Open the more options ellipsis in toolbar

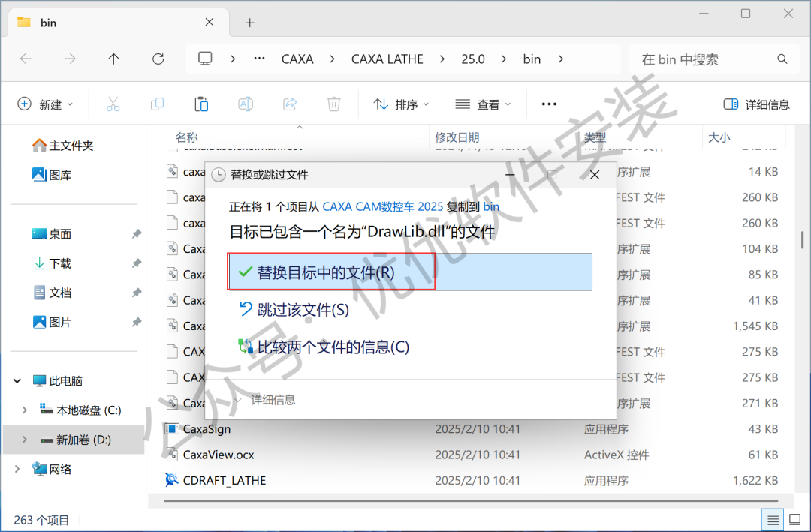point(549,104)
